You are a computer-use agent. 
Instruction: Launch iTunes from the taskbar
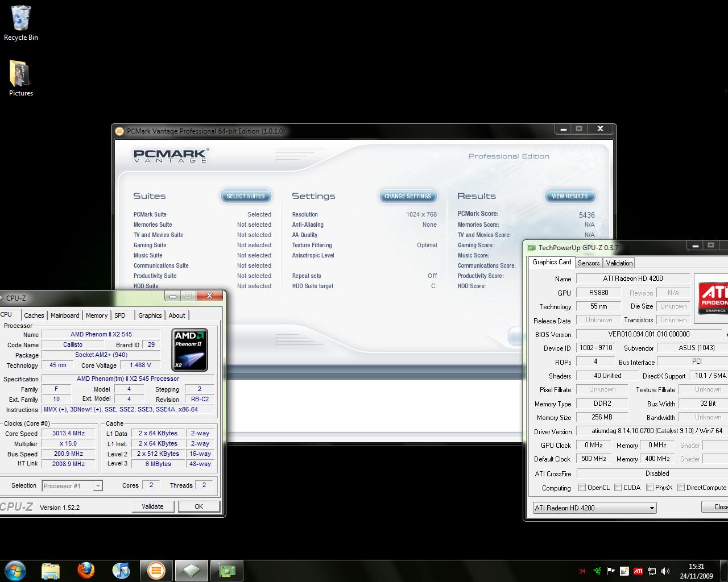coord(121,570)
